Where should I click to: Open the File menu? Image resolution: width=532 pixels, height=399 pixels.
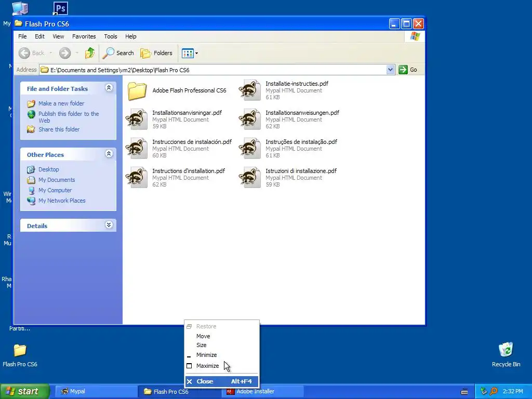click(22, 36)
